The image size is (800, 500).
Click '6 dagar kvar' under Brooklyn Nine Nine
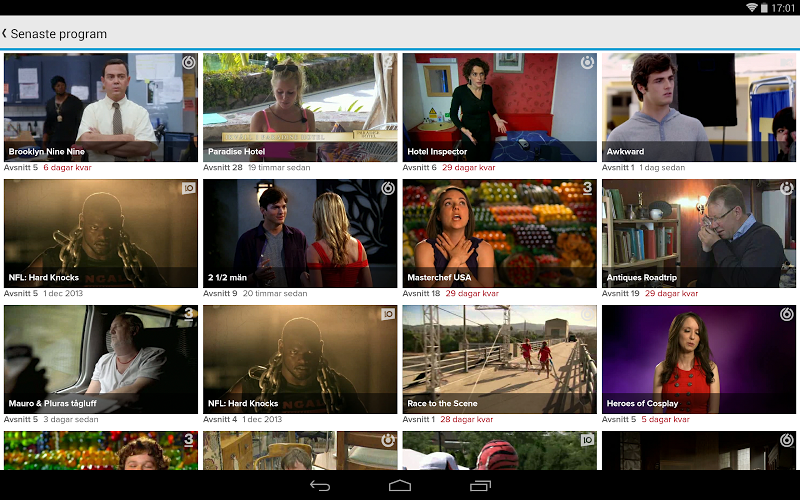67,167
